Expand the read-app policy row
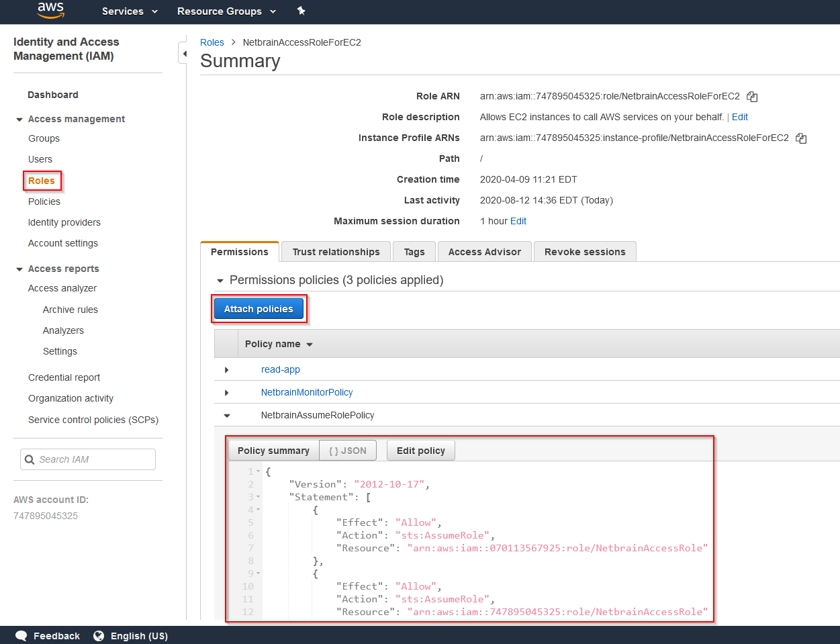This screenshot has width=840, height=644. pos(227,370)
